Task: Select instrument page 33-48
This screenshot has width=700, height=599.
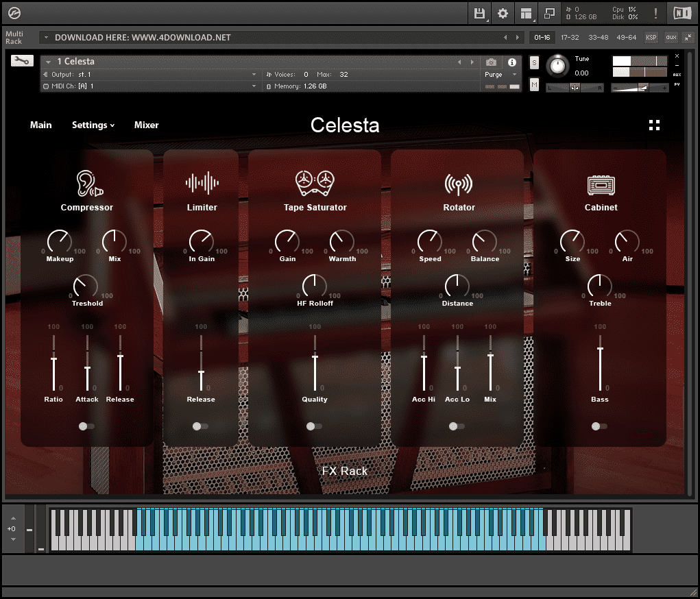Action: point(599,38)
